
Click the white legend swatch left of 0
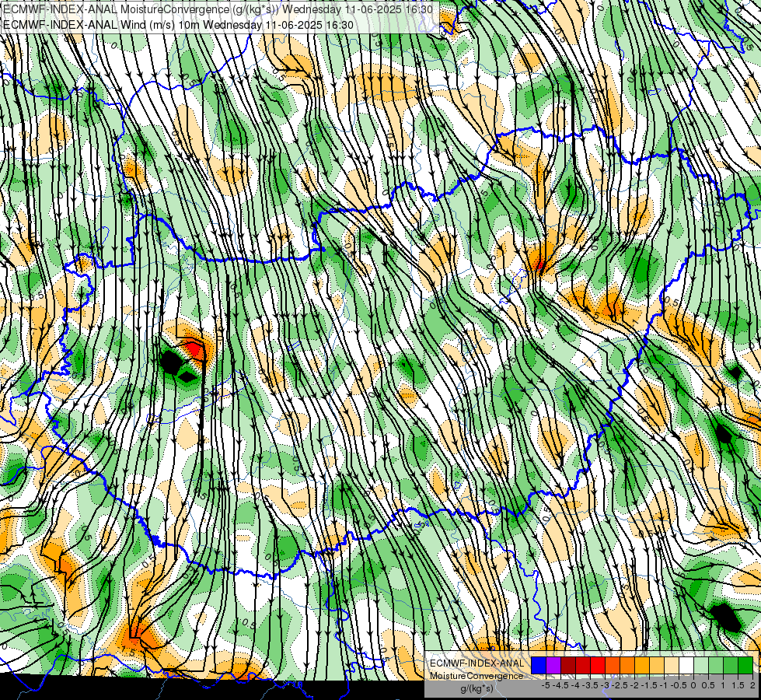[686, 665]
